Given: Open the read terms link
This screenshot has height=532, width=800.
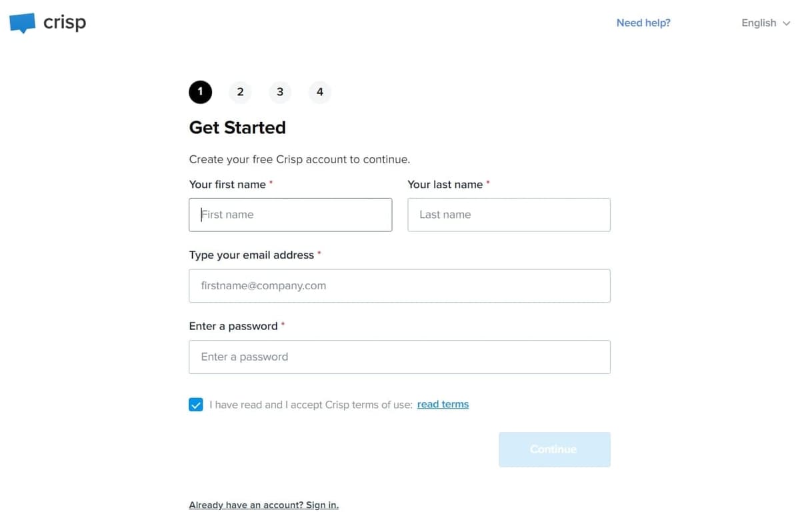Looking at the screenshot, I should click(443, 404).
